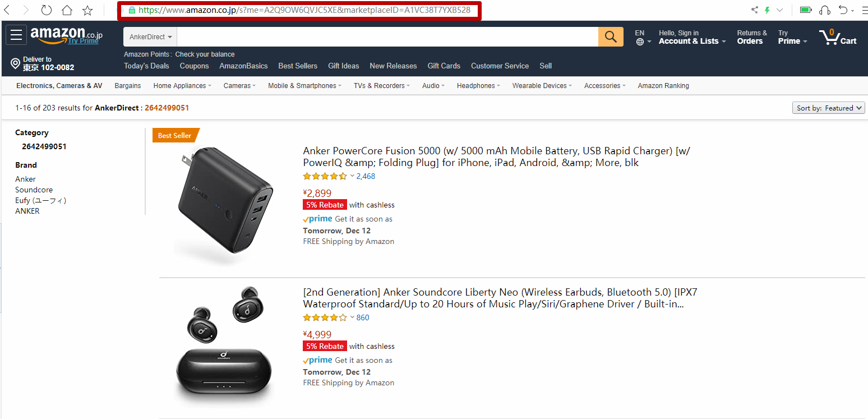
Task: Go to browser home icon
Action: pyautogui.click(x=67, y=10)
